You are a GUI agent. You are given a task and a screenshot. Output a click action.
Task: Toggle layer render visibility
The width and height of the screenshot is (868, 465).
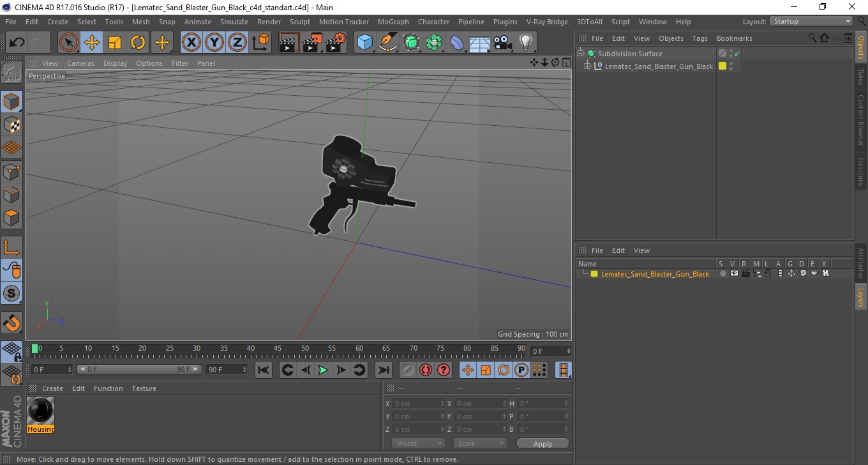(745, 273)
